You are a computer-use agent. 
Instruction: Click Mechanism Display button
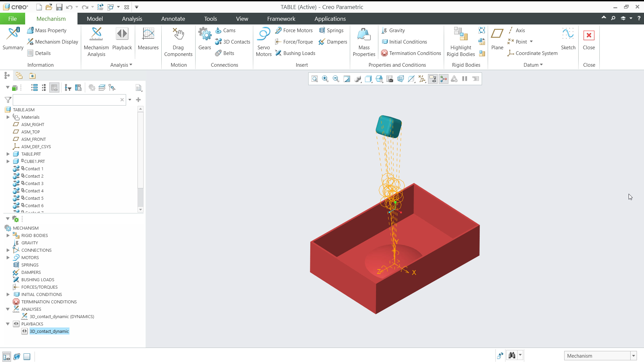53,42
